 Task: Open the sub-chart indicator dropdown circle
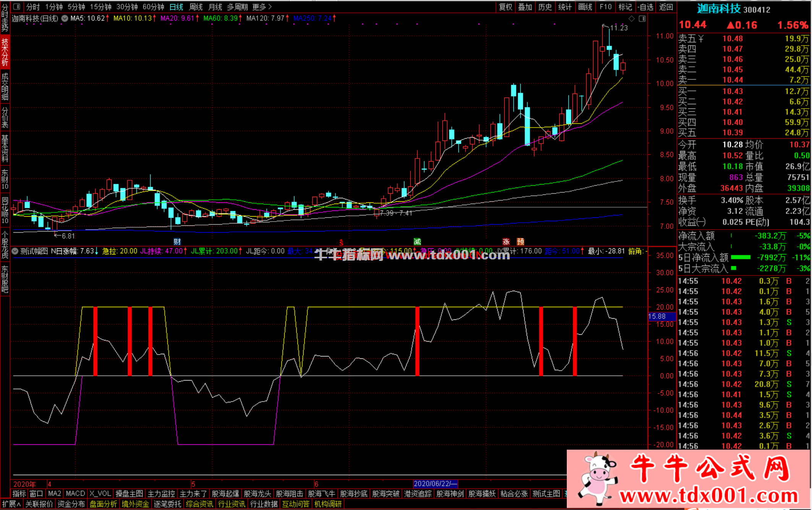click(15, 251)
